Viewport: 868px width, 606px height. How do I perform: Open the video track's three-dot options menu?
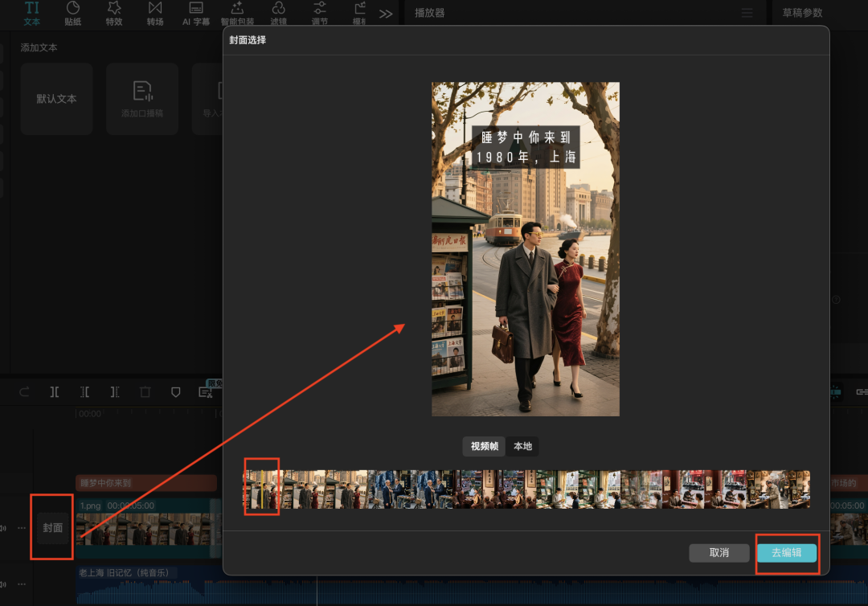(22, 528)
